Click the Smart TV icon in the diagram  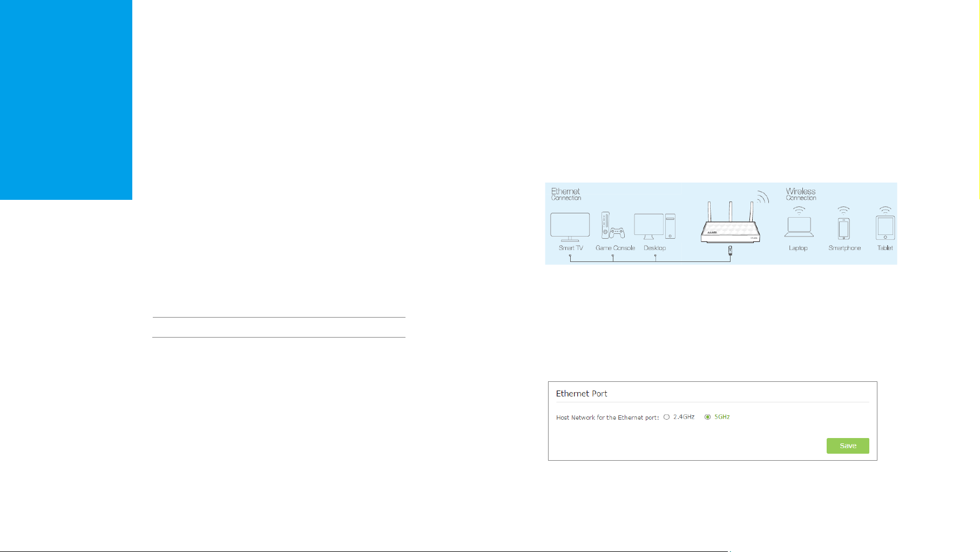(x=570, y=227)
